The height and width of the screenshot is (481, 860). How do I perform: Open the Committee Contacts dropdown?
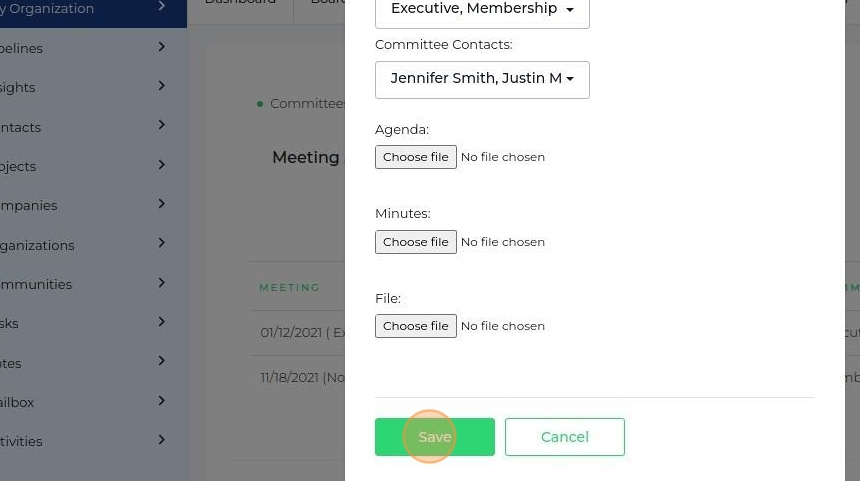(482, 79)
